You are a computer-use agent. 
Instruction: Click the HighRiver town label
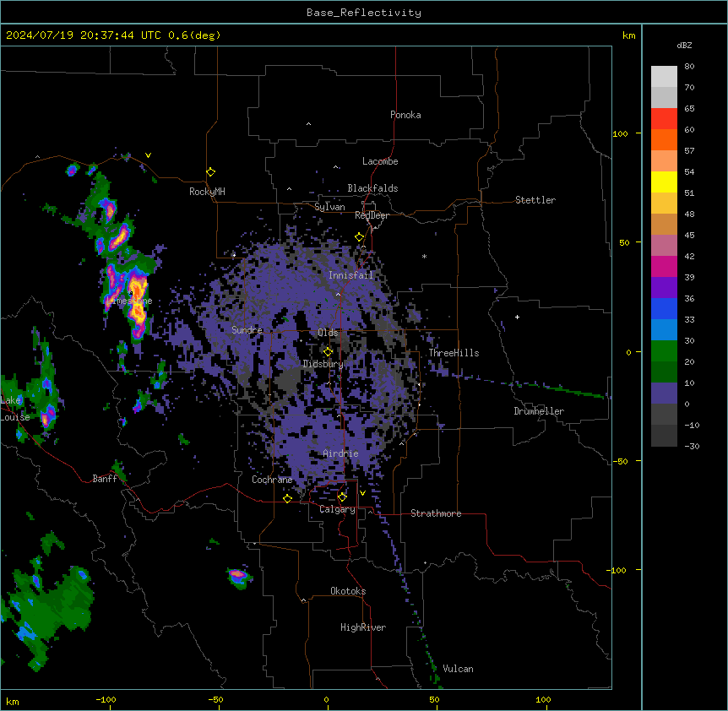(363, 627)
